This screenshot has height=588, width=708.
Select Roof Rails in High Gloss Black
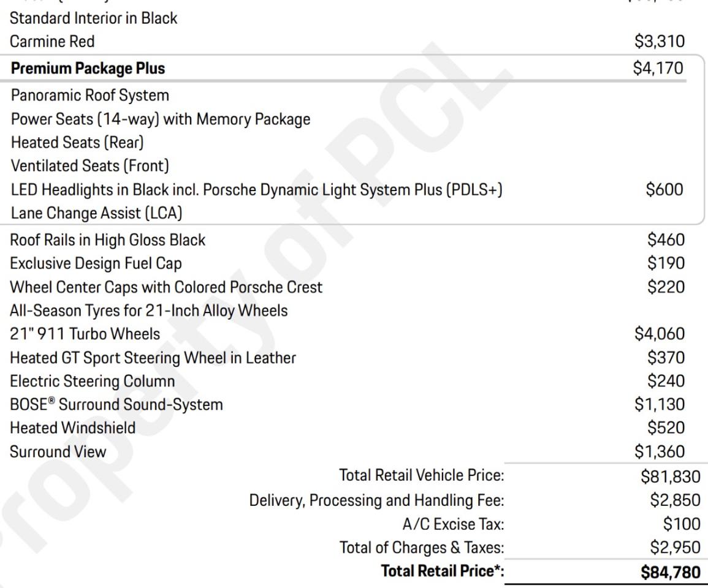108,240
